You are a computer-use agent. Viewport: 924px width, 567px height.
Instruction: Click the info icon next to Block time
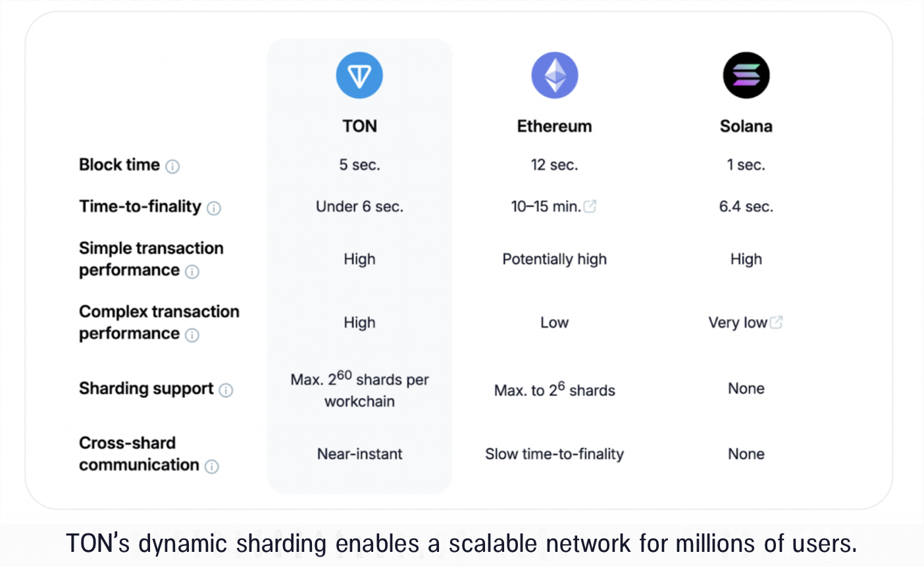pyautogui.click(x=172, y=166)
